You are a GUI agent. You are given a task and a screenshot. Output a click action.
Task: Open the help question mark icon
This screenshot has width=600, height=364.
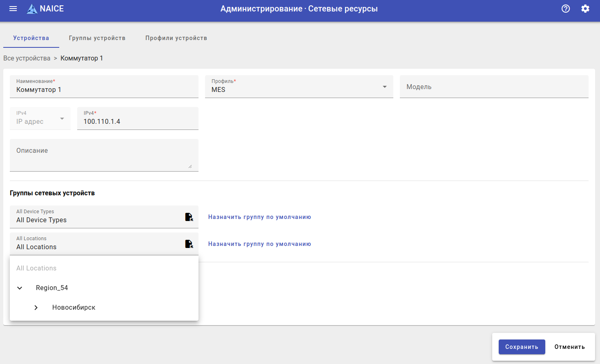(x=566, y=9)
